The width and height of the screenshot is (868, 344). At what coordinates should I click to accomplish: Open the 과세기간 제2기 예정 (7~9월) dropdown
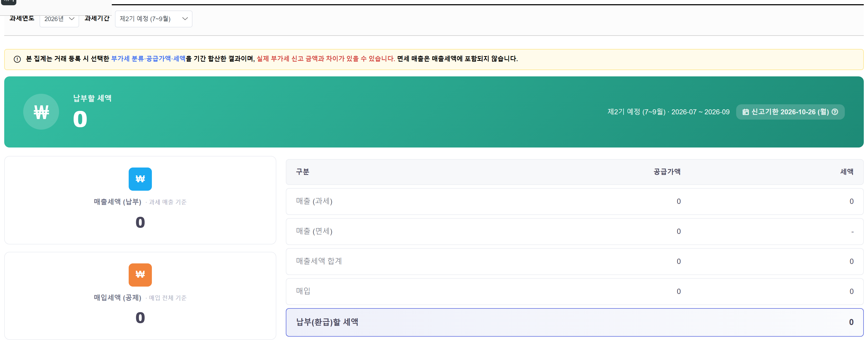[x=153, y=19]
